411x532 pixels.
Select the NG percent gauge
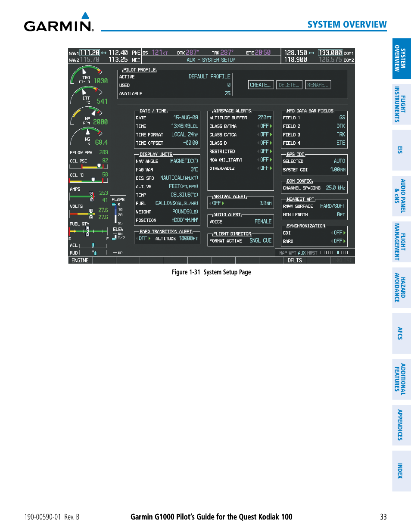(89, 137)
